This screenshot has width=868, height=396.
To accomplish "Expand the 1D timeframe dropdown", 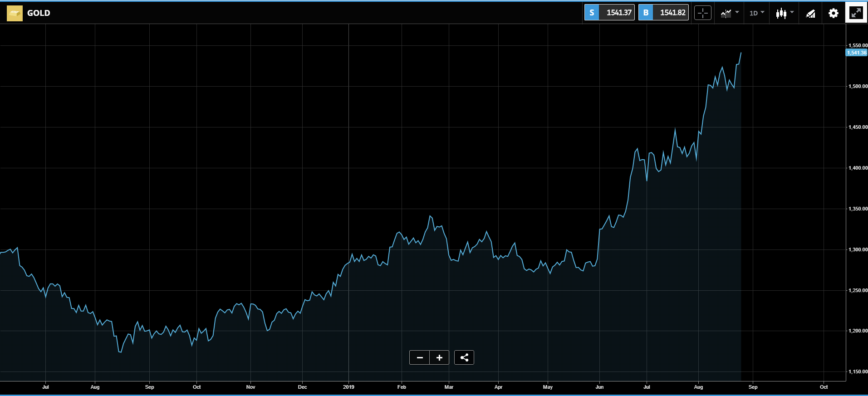I will pyautogui.click(x=757, y=13).
